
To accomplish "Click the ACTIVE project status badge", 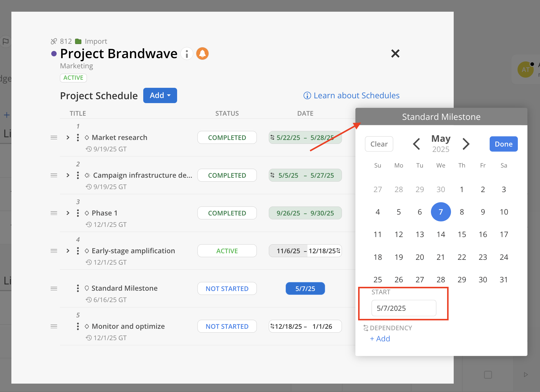I will [73, 78].
